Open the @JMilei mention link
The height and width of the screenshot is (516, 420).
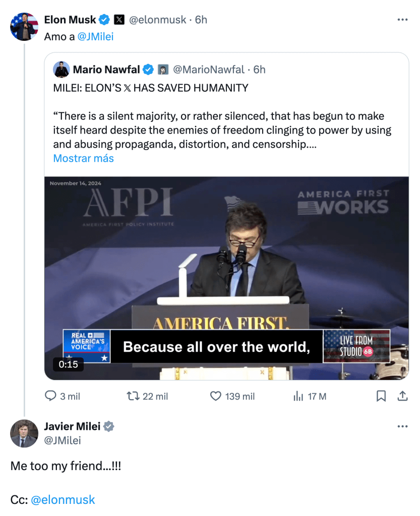95,37
